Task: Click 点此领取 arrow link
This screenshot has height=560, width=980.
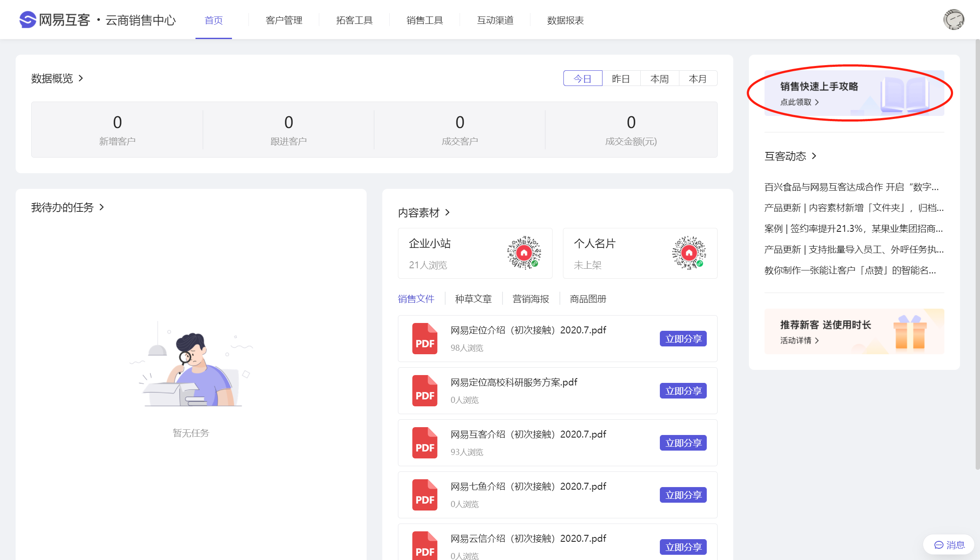Action: coord(800,102)
